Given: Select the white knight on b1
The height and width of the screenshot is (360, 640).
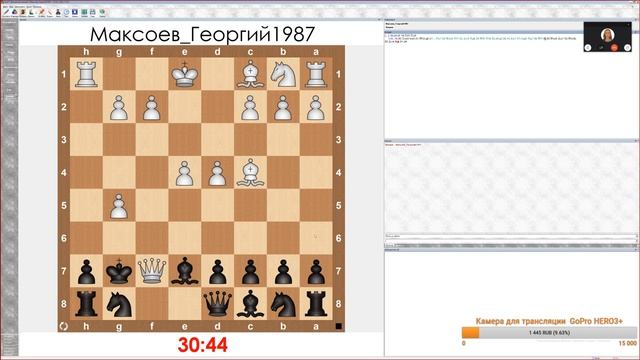Looking at the screenshot, I should pyautogui.click(x=283, y=74).
